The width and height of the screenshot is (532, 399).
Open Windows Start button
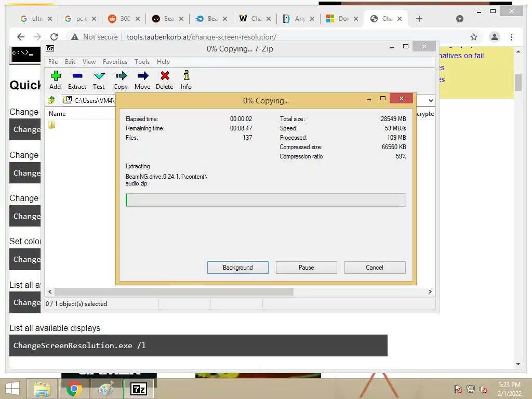(x=12, y=389)
